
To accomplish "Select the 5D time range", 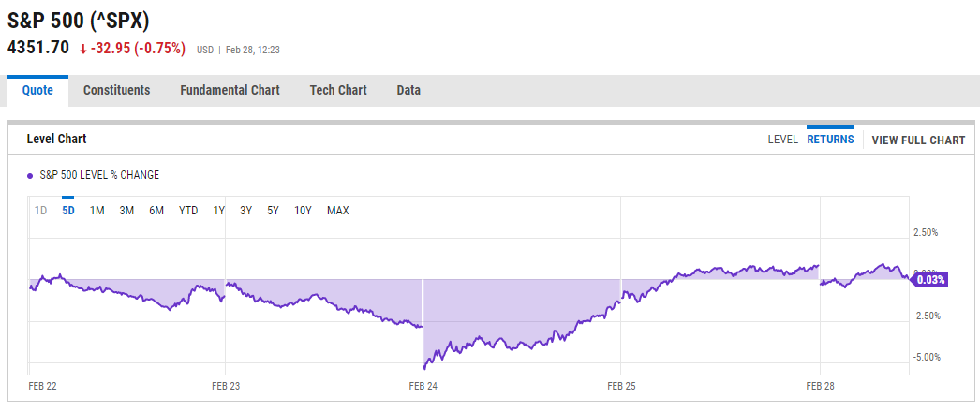I will click(68, 211).
